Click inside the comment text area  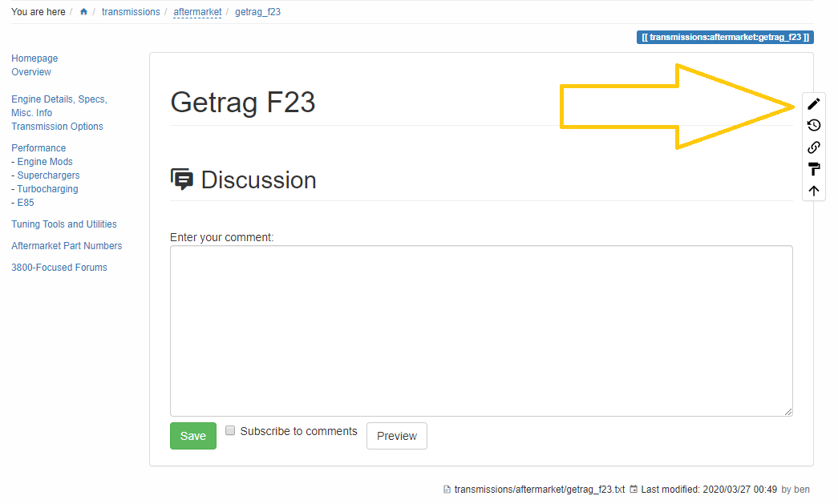(x=481, y=330)
